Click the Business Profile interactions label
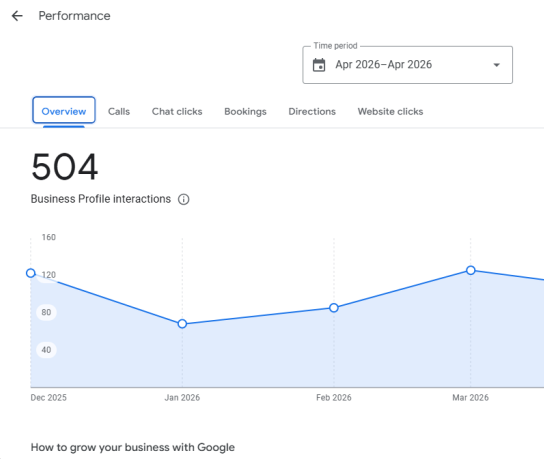Image resolution: width=544 pixels, height=459 pixels. pyautogui.click(x=101, y=199)
